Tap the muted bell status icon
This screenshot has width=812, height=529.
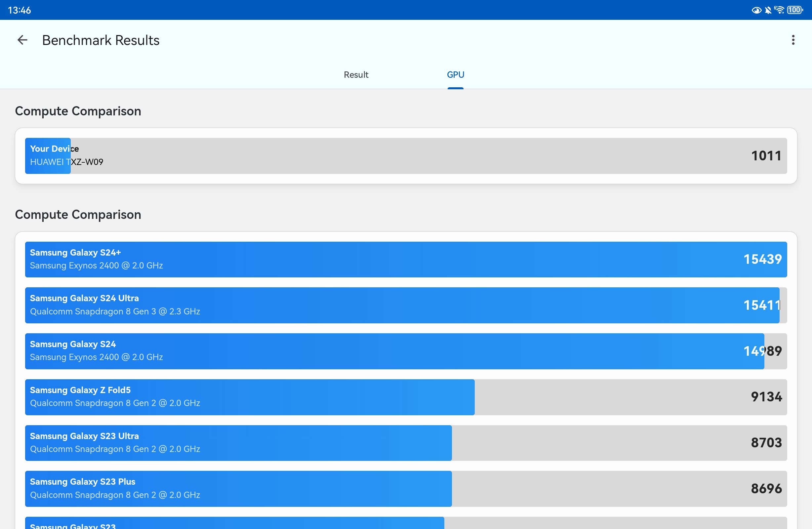pyautogui.click(x=768, y=10)
